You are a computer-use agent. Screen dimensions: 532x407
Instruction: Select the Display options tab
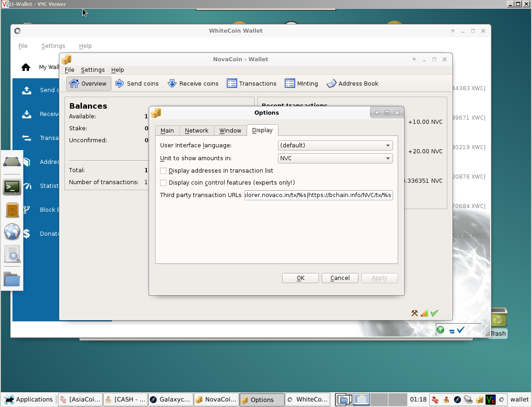tap(262, 130)
